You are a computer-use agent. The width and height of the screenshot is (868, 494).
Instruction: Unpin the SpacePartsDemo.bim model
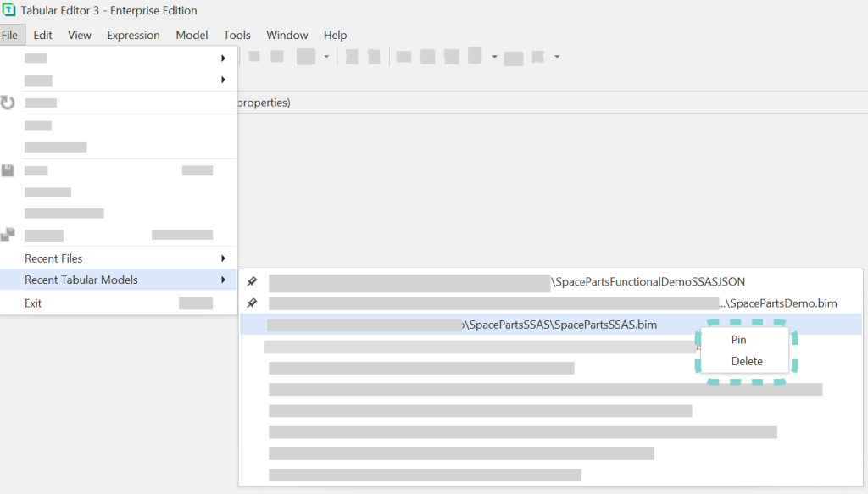click(x=252, y=303)
